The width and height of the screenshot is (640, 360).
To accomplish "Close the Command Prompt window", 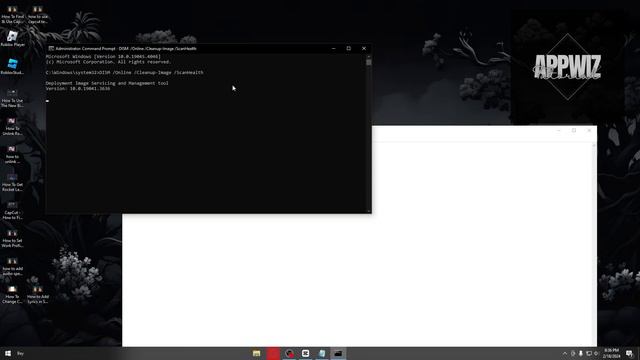I will coord(364,49).
